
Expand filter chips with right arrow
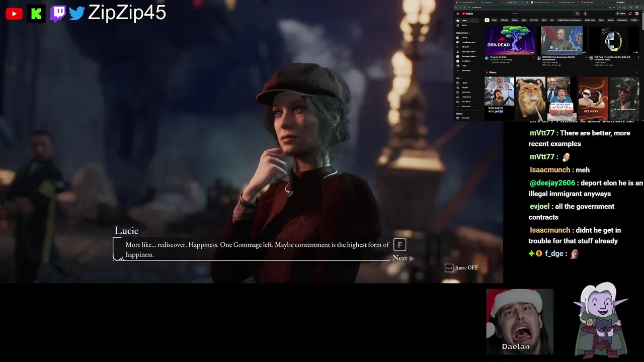[639, 20]
